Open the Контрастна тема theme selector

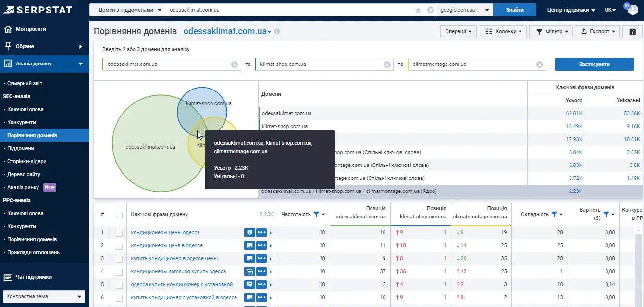(44, 296)
